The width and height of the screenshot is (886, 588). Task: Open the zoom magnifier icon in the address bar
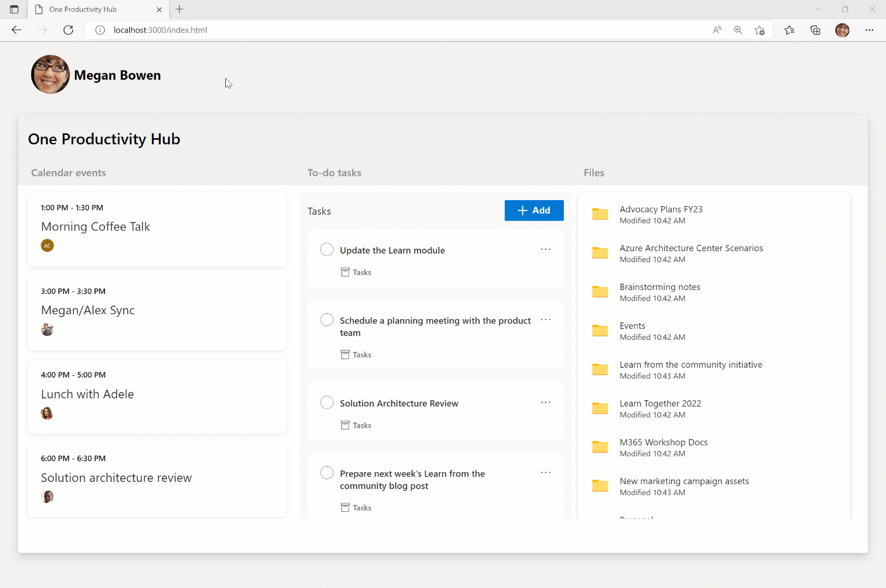coord(738,30)
